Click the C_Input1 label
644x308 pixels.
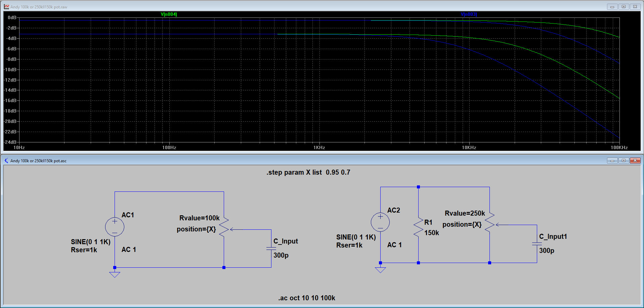(x=553, y=236)
